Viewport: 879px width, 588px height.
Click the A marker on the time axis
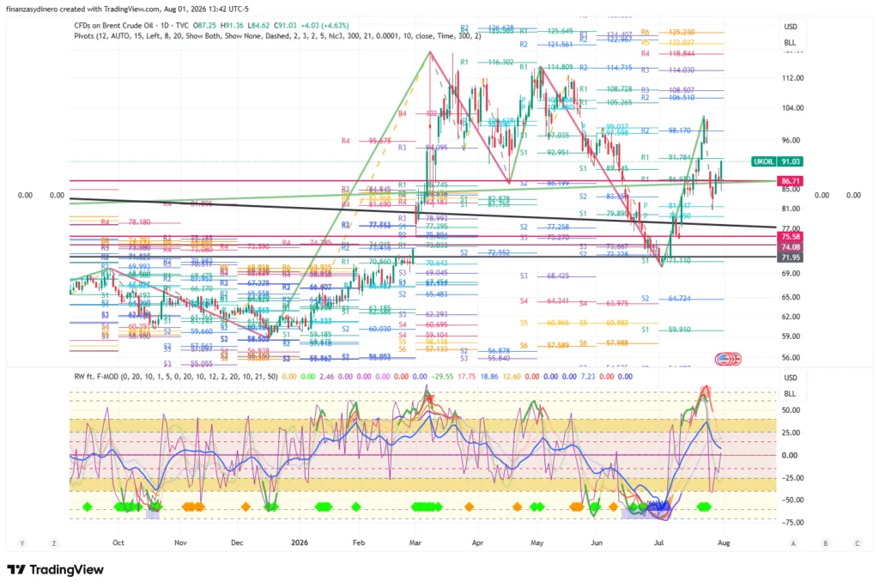click(x=793, y=543)
